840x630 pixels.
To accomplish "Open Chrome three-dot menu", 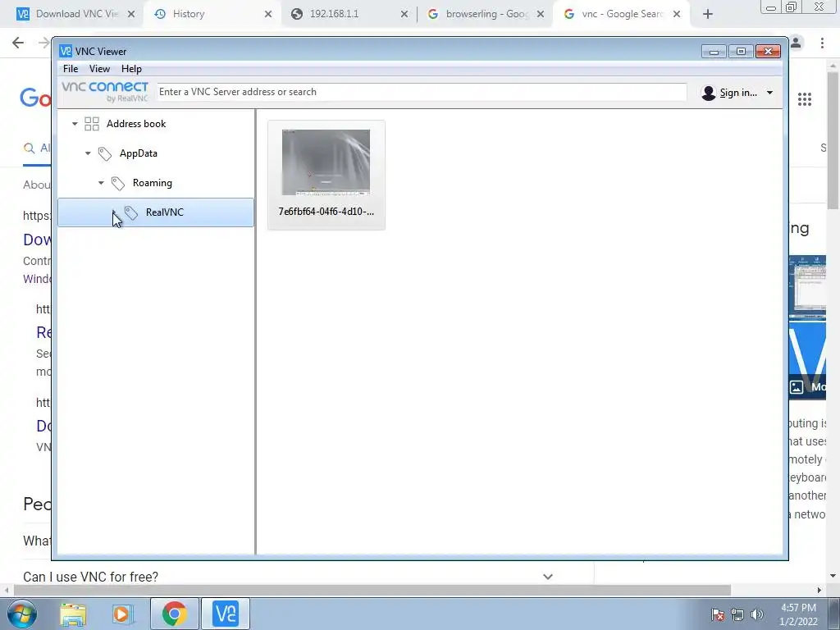I will [822, 43].
